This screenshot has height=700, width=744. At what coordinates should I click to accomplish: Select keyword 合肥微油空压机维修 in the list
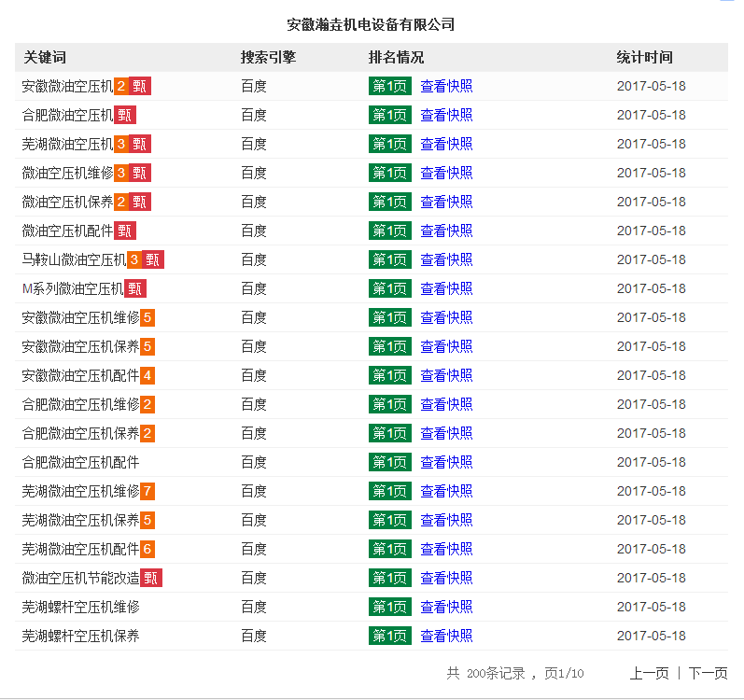[x=80, y=404]
